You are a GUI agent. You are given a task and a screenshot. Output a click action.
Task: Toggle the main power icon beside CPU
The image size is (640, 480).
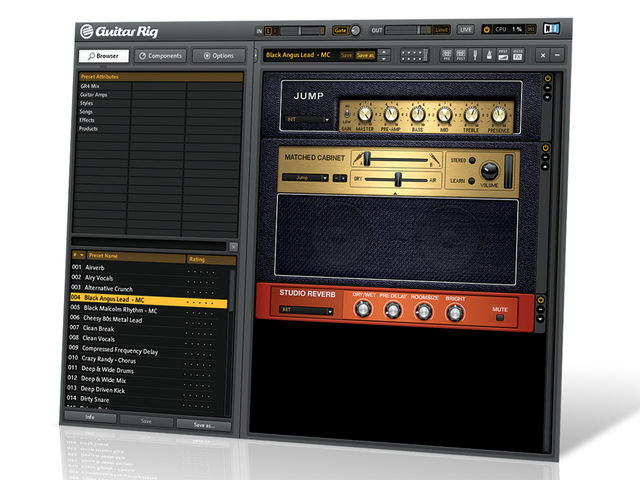point(486,29)
